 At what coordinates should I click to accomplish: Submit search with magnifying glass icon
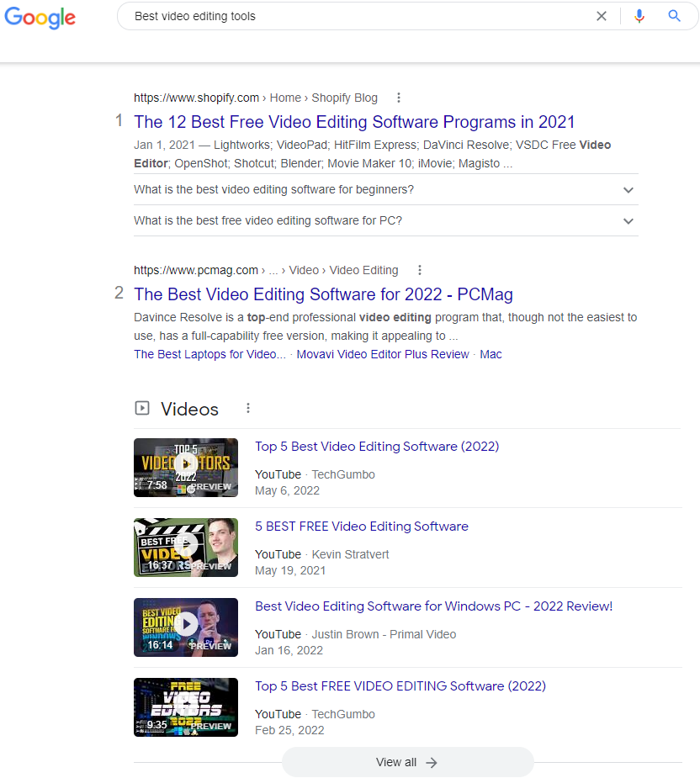(x=674, y=16)
